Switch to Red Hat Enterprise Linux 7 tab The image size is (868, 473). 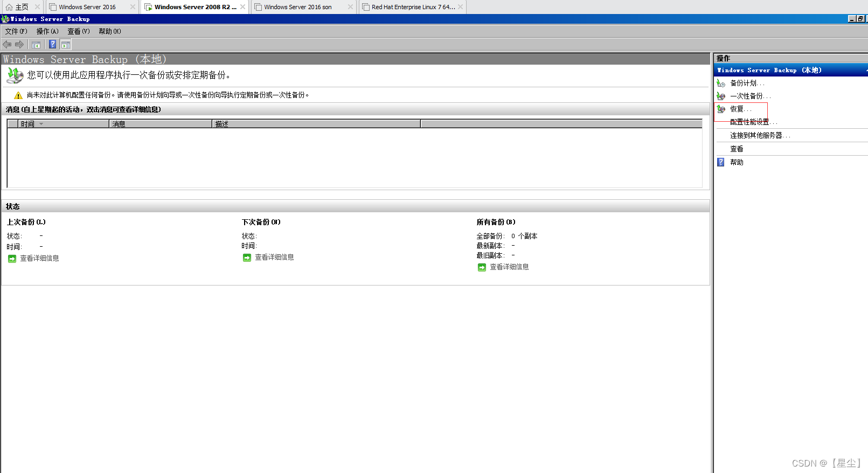[x=413, y=7]
